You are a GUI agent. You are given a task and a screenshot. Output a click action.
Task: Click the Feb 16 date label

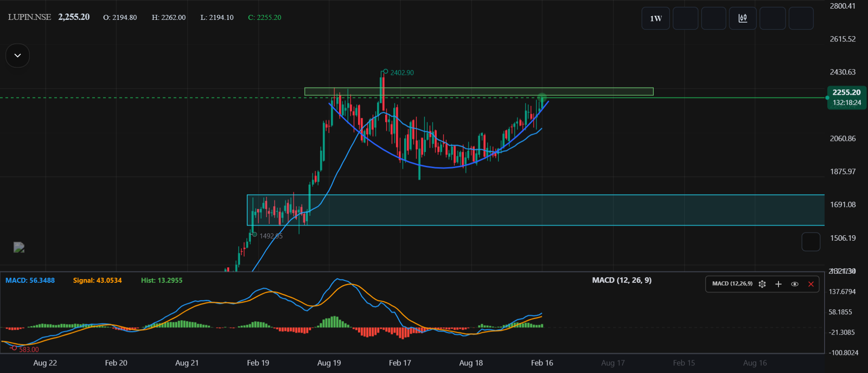(542, 363)
